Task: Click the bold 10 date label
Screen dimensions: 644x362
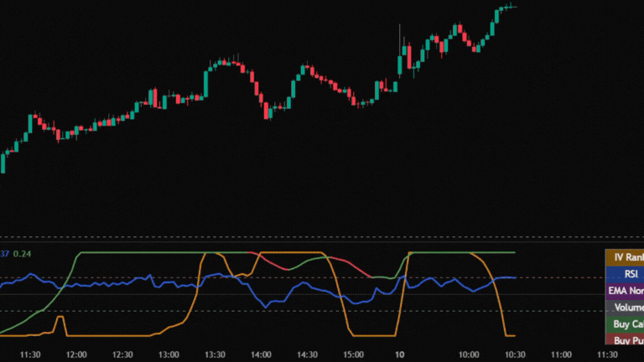Action: (400, 354)
